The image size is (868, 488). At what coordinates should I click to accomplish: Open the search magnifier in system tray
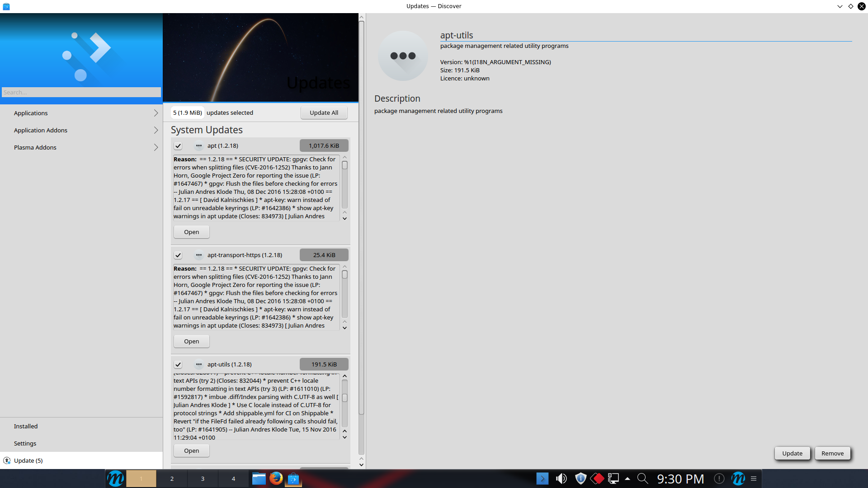coord(642,479)
